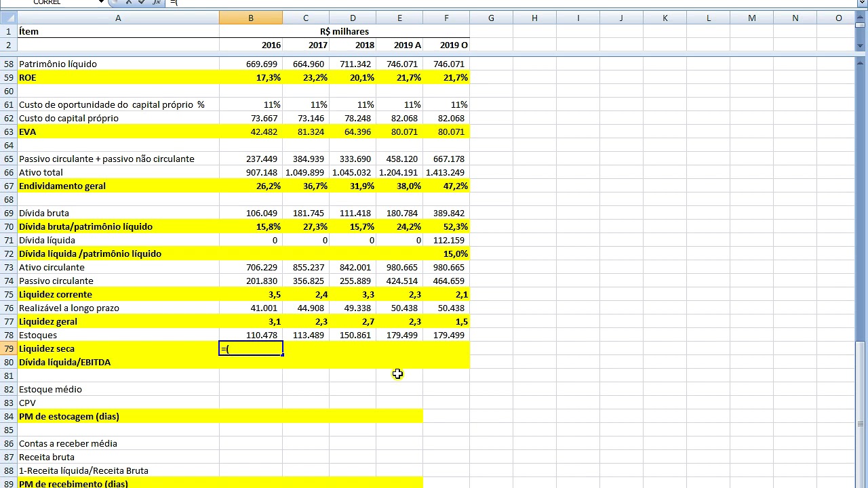Click the 'Liquidez corrente' label cell
The height and width of the screenshot is (488, 868).
click(118, 294)
